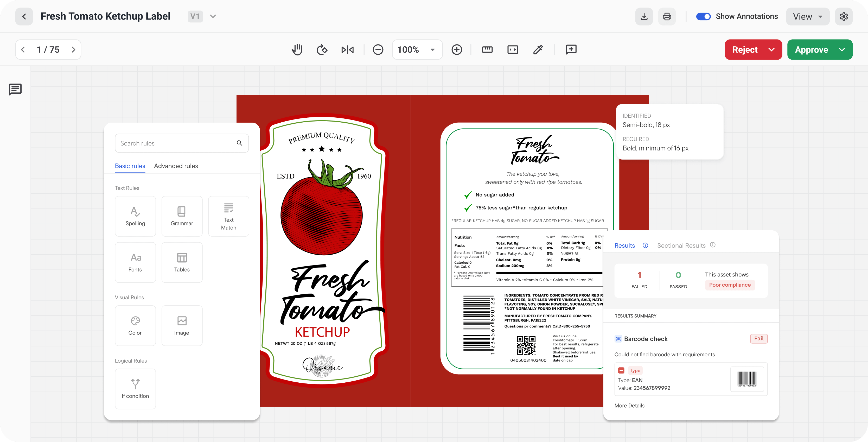The image size is (868, 442).
Task: Select the If condition rule
Action: (x=135, y=389)
